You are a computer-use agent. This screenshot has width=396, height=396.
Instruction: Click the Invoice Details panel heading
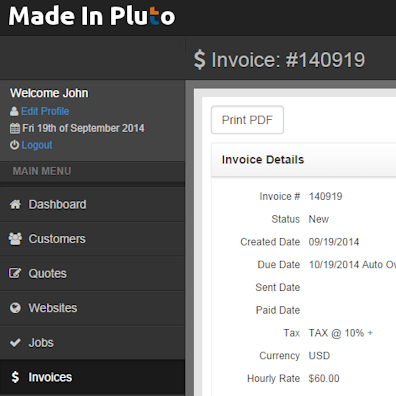(263, 160)
